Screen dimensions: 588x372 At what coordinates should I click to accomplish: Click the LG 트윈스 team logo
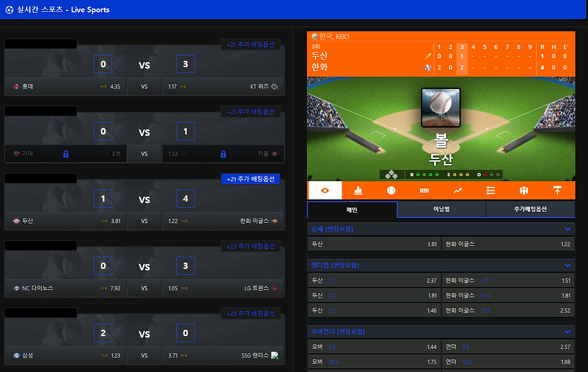[274, 288]
